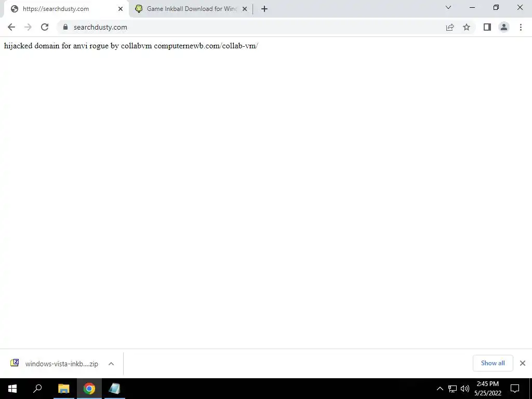Open the search tabs chevron

point(448,7)
